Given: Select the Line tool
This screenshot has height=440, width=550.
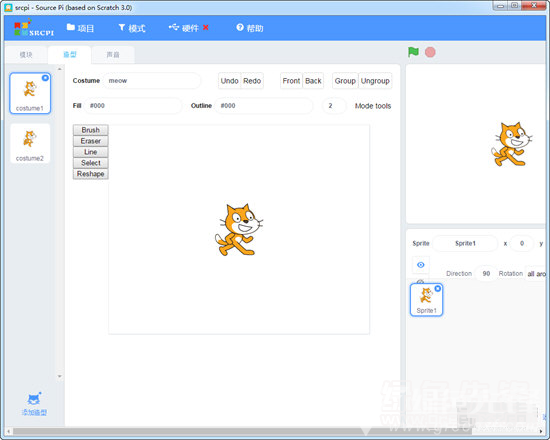Looking at the screenshot, I should 90,152.
